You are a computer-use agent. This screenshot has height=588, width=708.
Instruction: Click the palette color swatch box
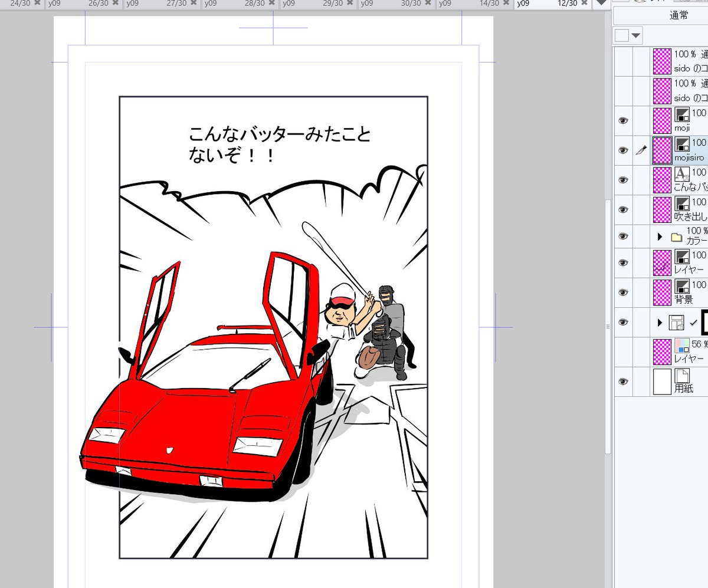point(622,35)
